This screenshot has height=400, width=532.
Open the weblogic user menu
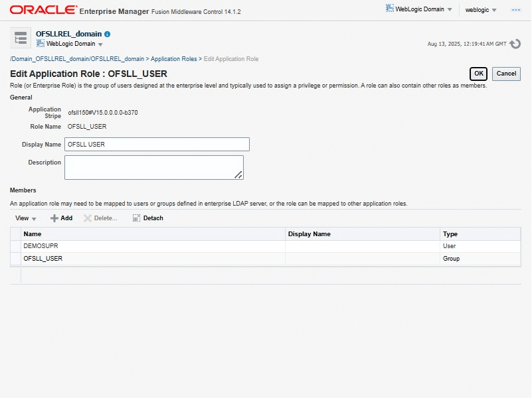pyautogui.click(x=481, y=10)
